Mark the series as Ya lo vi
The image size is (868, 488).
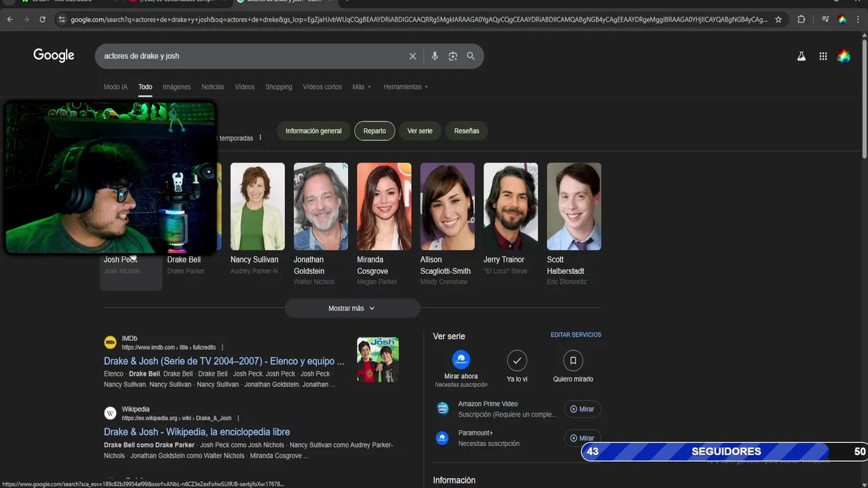(517, 360)
